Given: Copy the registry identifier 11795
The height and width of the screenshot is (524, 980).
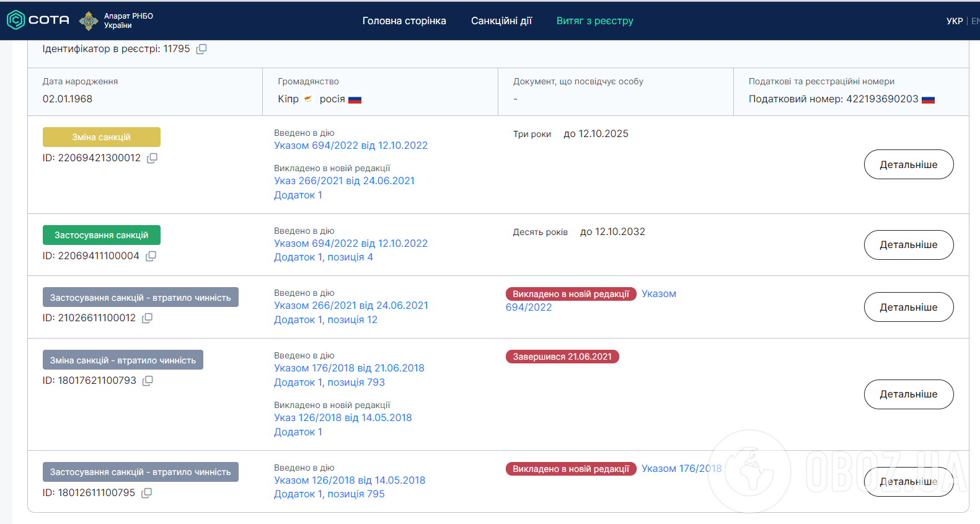Looking at the screenshot, I should 201,49.
